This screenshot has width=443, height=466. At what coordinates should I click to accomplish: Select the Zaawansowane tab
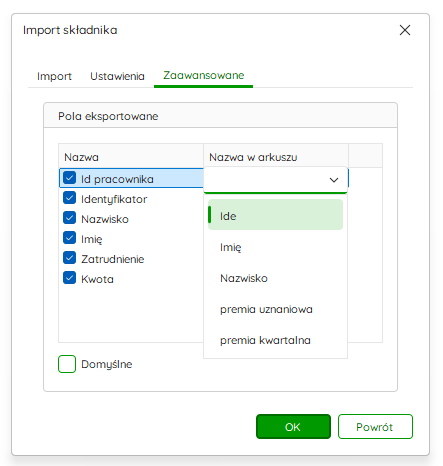(203, 76)
